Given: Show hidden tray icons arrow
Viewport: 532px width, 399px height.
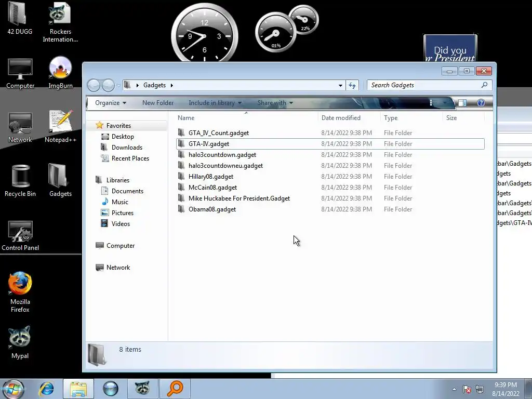Looking at the screenshot, I should [x=454, y=389].
